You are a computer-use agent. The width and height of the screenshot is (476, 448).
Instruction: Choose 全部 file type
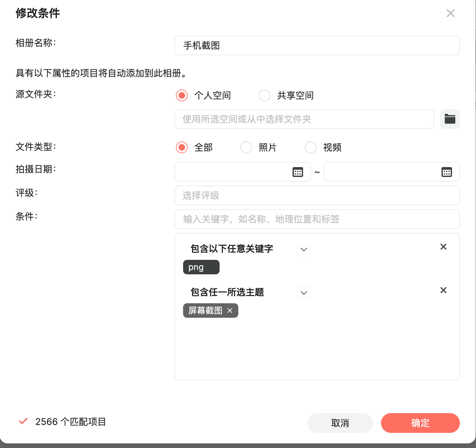coord(182,147)
